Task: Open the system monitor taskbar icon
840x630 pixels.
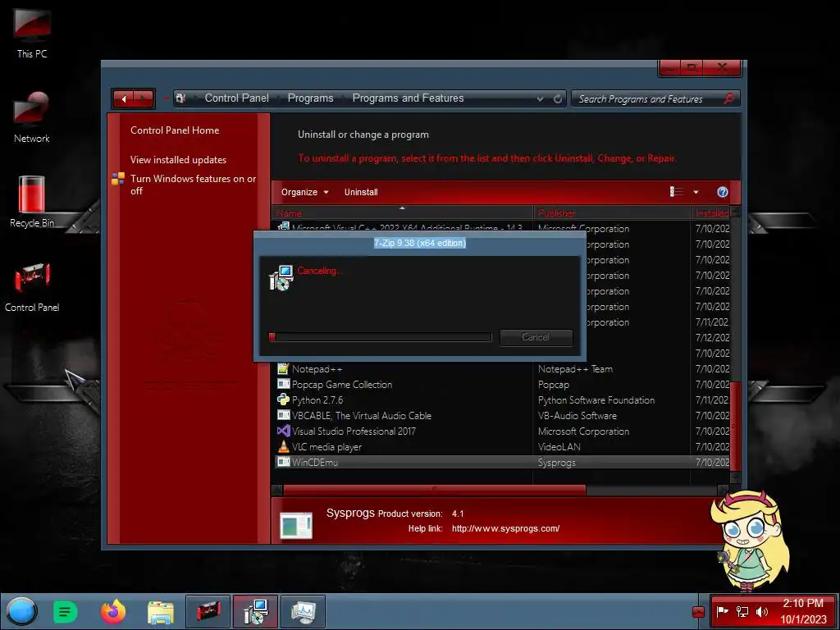Action: tap(303, 611)
